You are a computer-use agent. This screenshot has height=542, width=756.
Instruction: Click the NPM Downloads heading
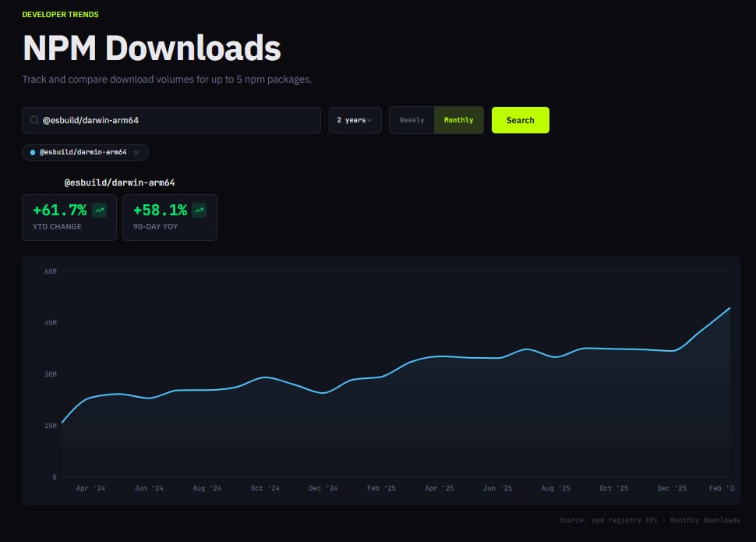click(x=151, y=48)
